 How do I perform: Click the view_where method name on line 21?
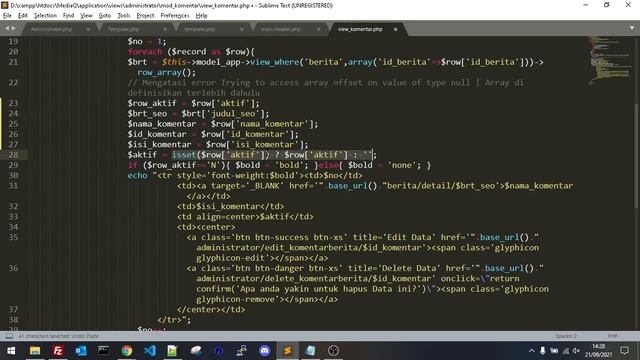click(275, 62)
